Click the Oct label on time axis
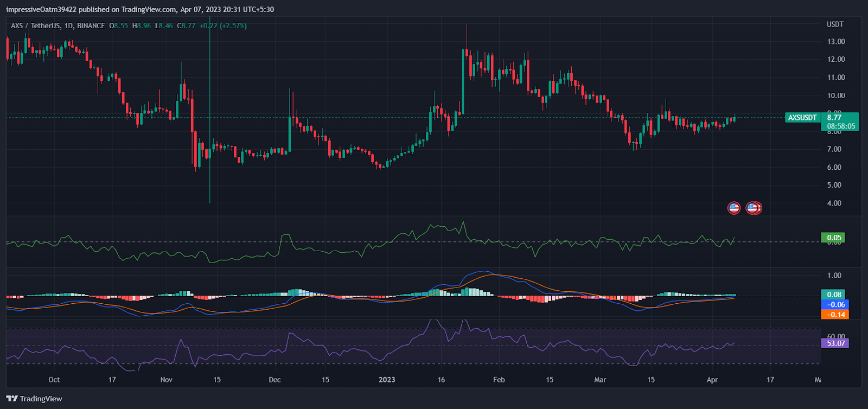This screenshot has height=409, width=868. point(54,380)
